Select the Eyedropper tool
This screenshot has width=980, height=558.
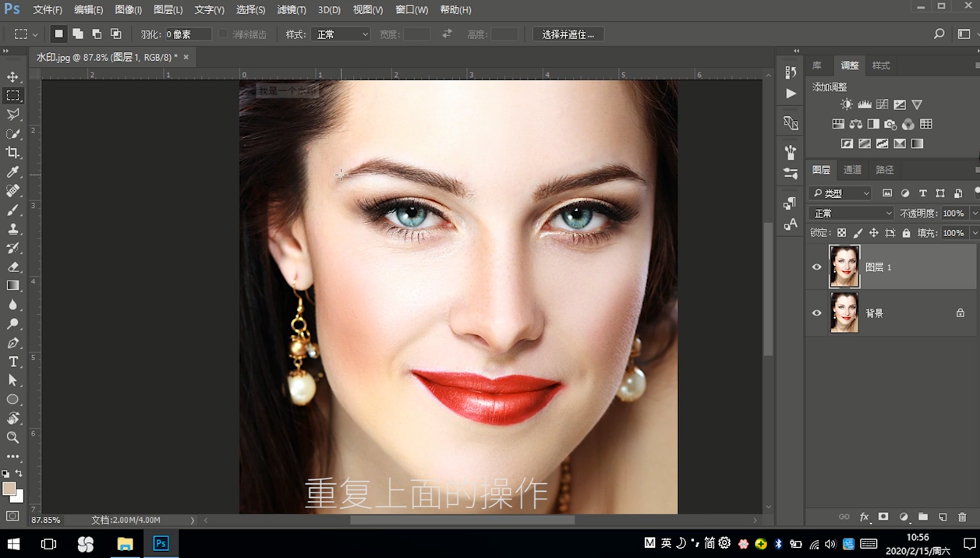(x=12, y=171)
